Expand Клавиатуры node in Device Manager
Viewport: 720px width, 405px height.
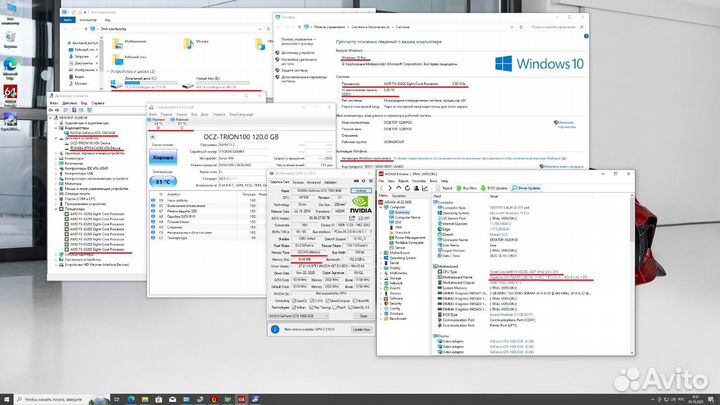[56, 158]
